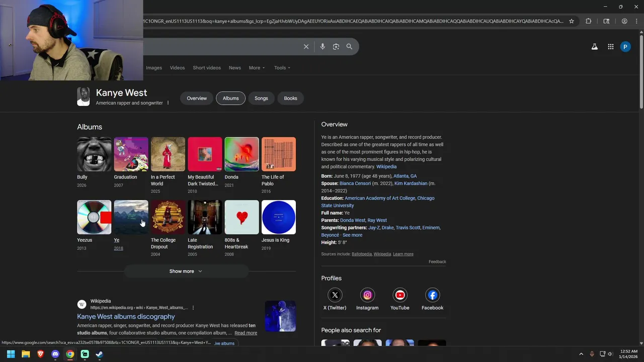Open Yeezus album thumbnail
Viewport: 644px width, 362px height.
[94, 217]
